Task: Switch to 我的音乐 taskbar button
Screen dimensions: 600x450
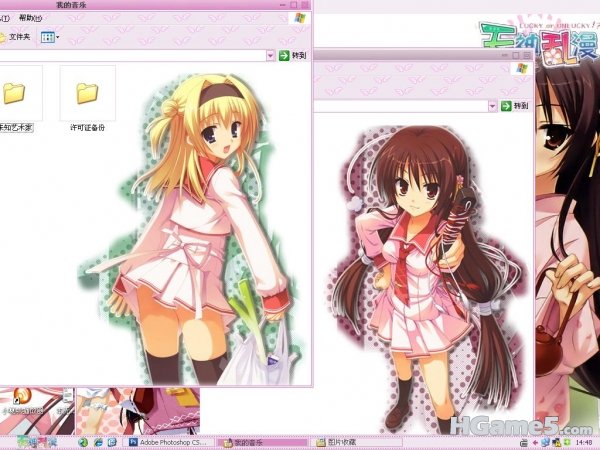Action: tap(258, 442)
